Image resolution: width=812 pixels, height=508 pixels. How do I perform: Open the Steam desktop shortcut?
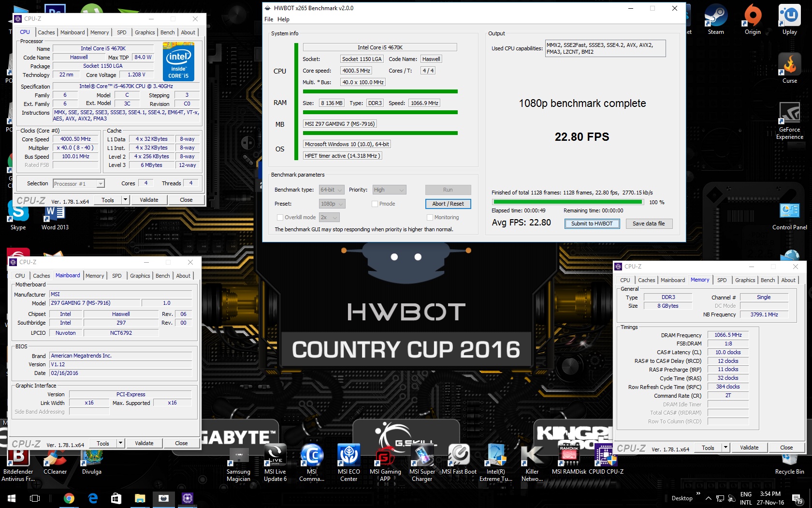click(x=716, y=19)
